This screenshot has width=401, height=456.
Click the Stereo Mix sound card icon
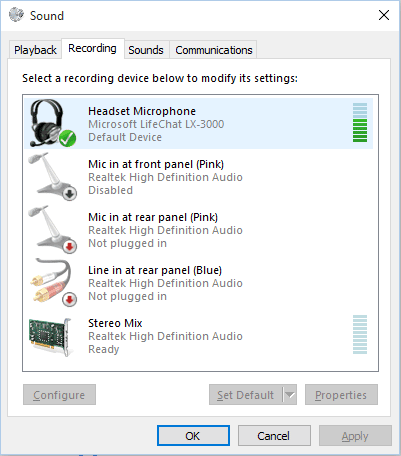tap(50, 336)
